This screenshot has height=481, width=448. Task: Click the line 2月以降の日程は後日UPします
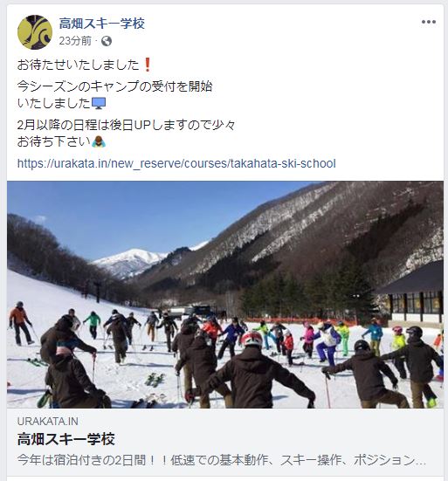[126, 125]
